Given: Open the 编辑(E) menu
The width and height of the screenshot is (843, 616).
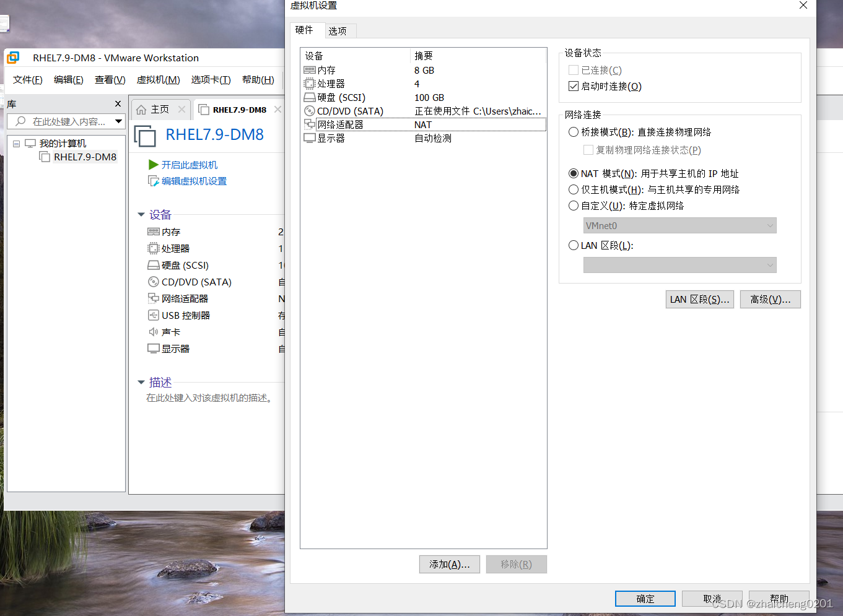Looking at the screenshot, I should tap(68, 80).
